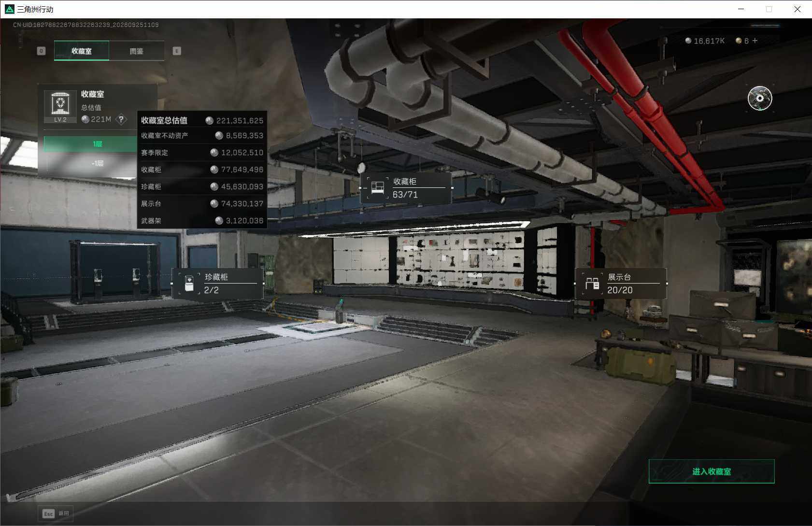Open the 收藏柜 63/71 marker
Viewport: 812px width, 526px height.
(406, 188)
